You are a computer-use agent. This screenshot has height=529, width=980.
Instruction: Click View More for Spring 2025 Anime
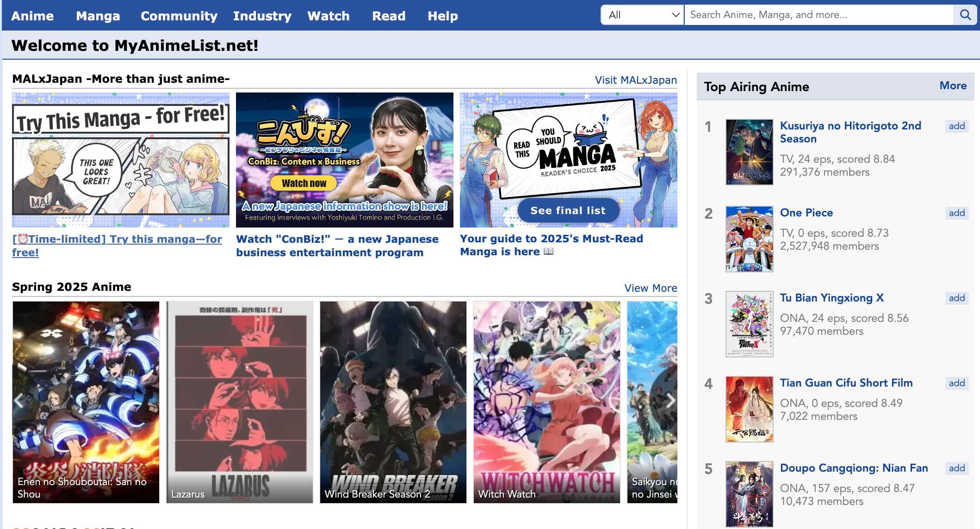pos(650,288)
